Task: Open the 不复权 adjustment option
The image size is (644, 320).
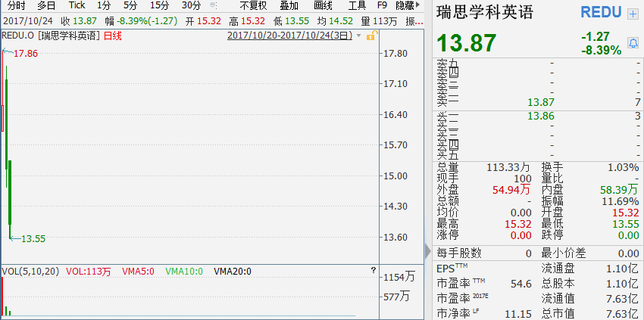Action: click(x=254, y=5)
